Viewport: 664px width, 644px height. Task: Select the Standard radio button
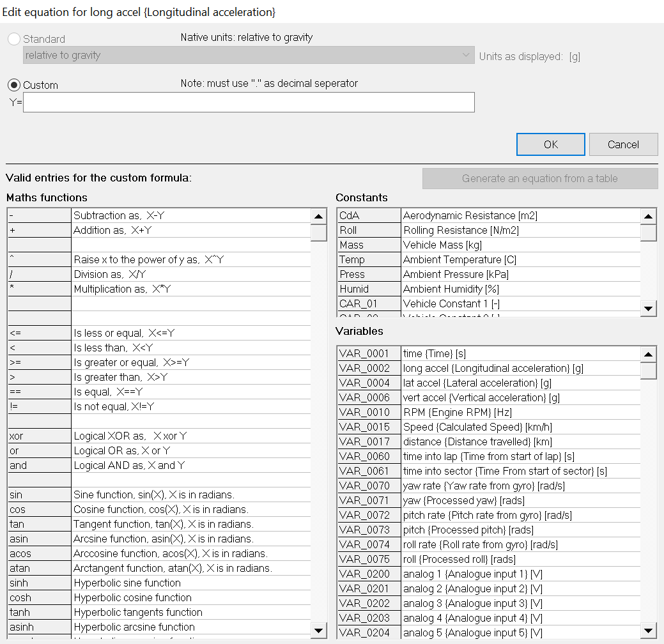(x=14, y=39)
